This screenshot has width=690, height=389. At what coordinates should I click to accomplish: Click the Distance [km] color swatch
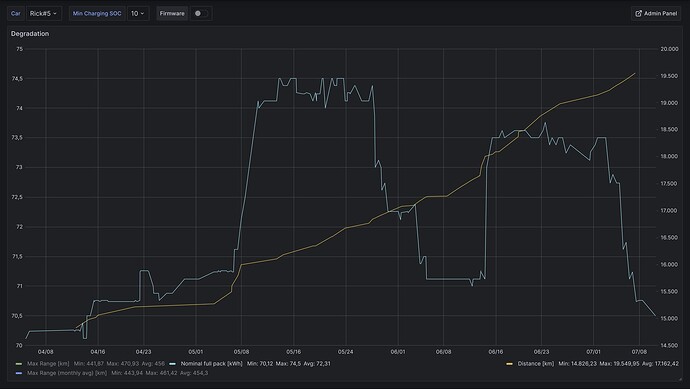pos(510,364)
